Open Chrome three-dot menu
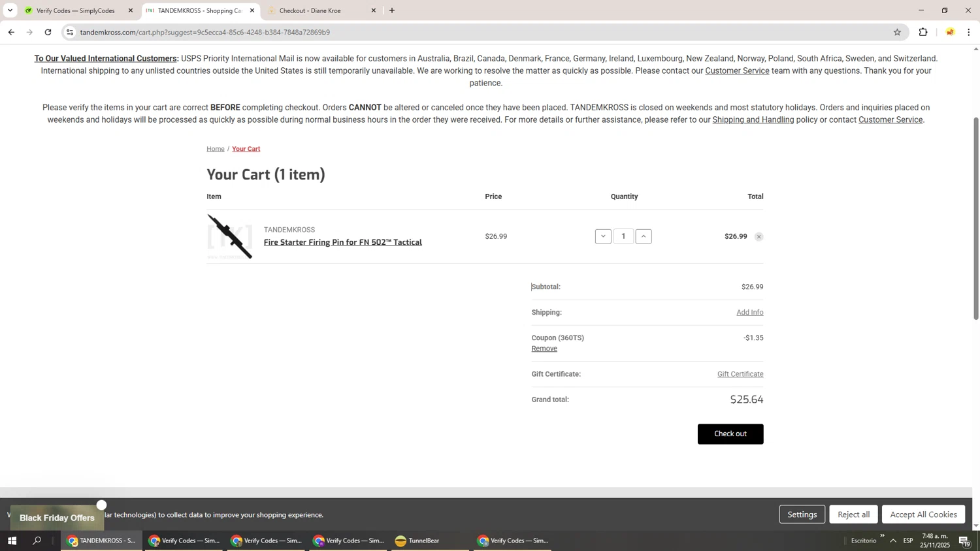Viewport: 980px width, 551px height. click(x=969, y=32)
